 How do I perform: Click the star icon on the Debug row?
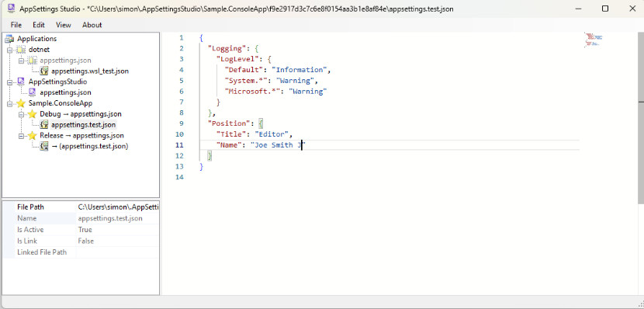pos(33,114)
